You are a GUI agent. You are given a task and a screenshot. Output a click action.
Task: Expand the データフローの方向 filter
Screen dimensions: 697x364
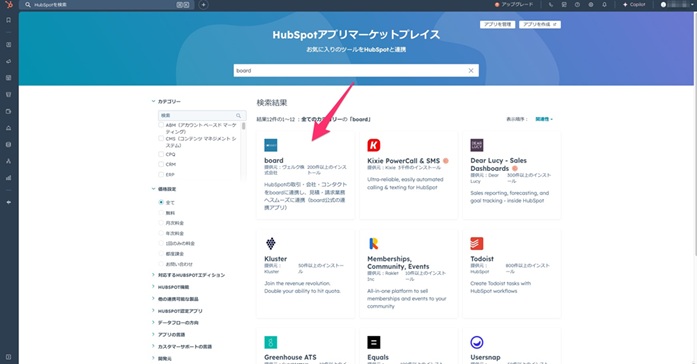[x=176, y=323]
